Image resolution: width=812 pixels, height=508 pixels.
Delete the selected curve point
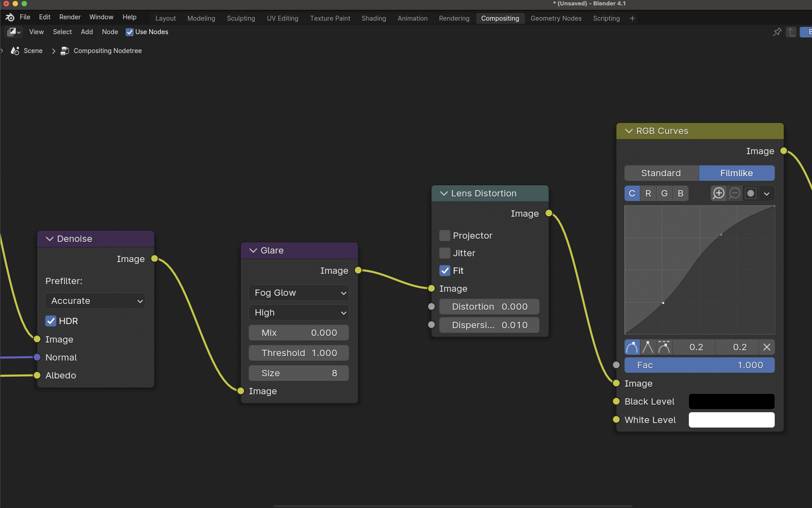point(767,347)
